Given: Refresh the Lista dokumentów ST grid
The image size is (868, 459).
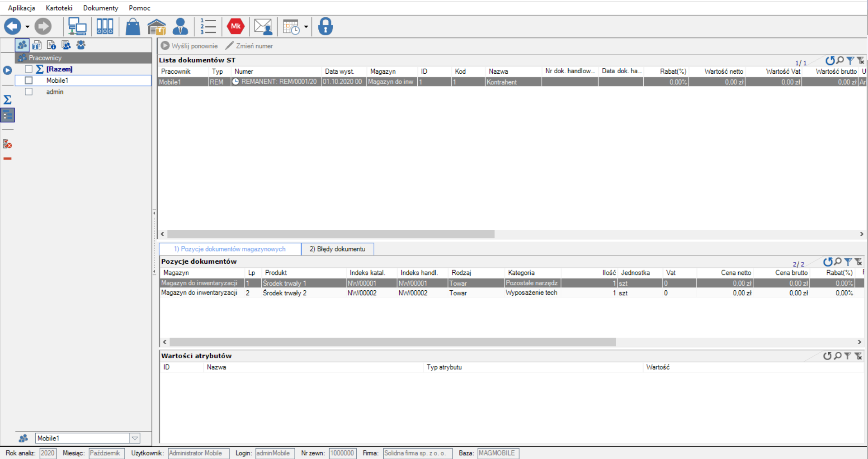Looking at the screenshot, I should 830,61.
